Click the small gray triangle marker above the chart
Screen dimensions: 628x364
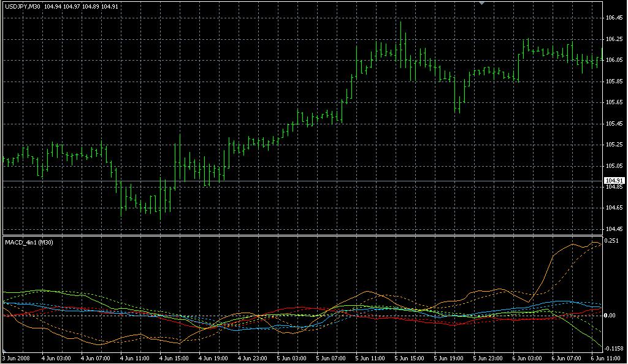(481, 4)
